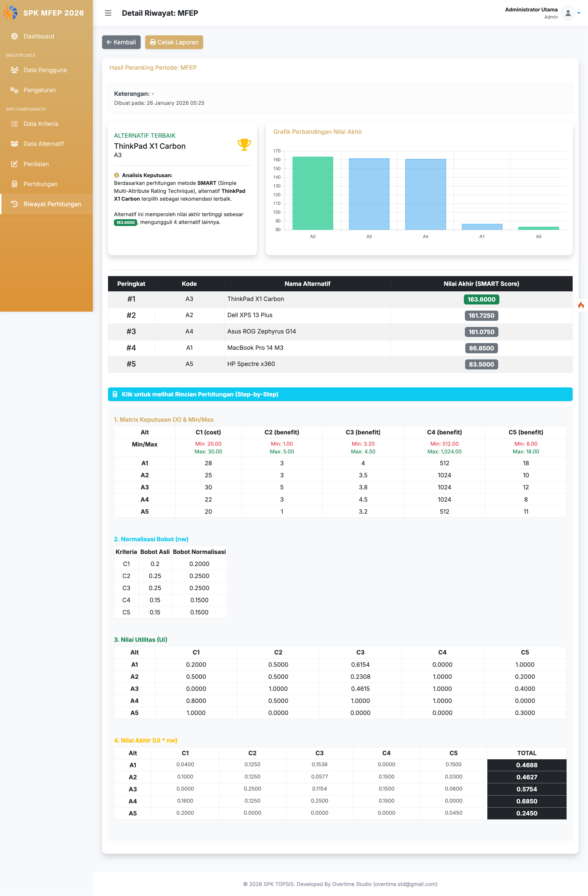Click the user avatar icon

(x=568, y=13)
